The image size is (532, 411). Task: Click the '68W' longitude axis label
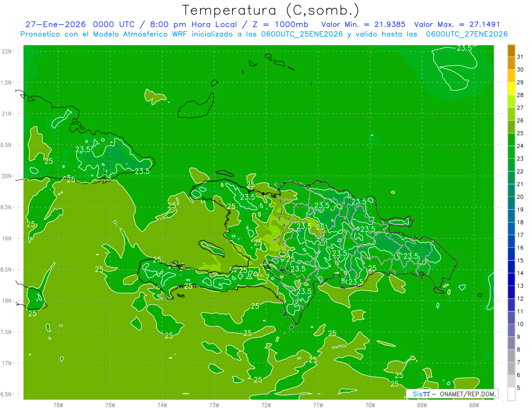(x=474, y=405)
